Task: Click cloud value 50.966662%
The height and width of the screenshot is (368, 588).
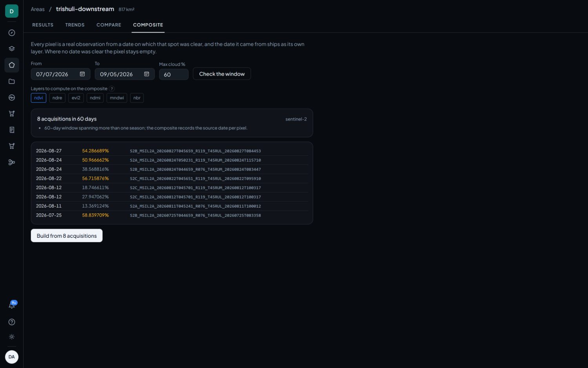Action: 96,160
